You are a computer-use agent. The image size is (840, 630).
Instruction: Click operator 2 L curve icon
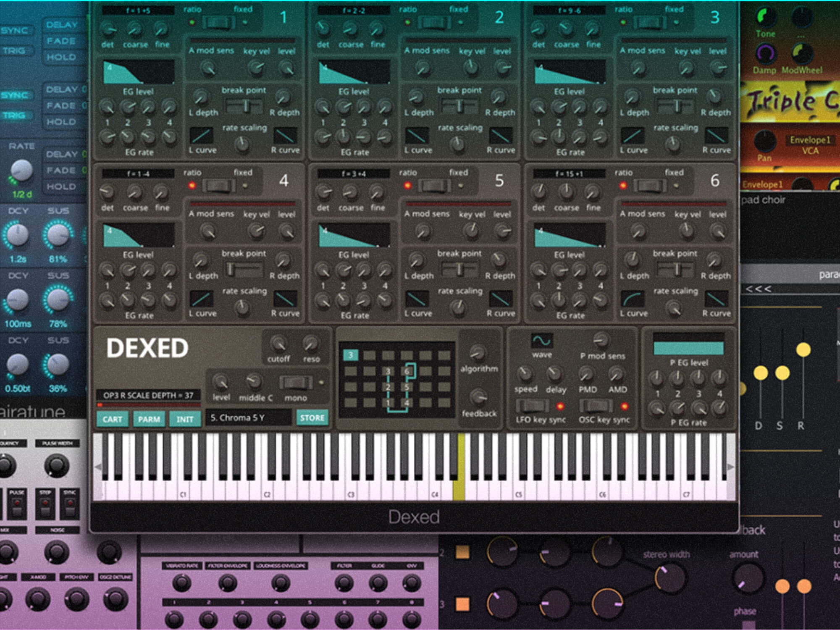[x=417, y=136]
